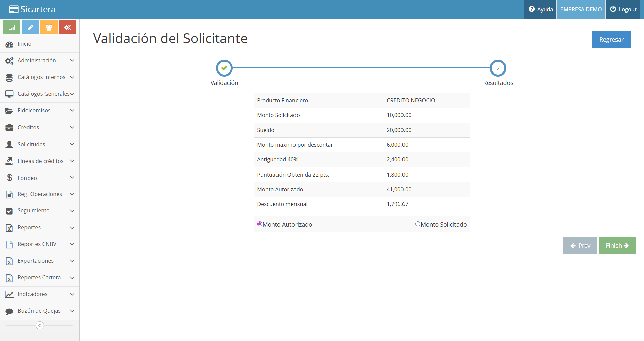Click the Descuento mensual value 1,796.67

tap(397, 204)
